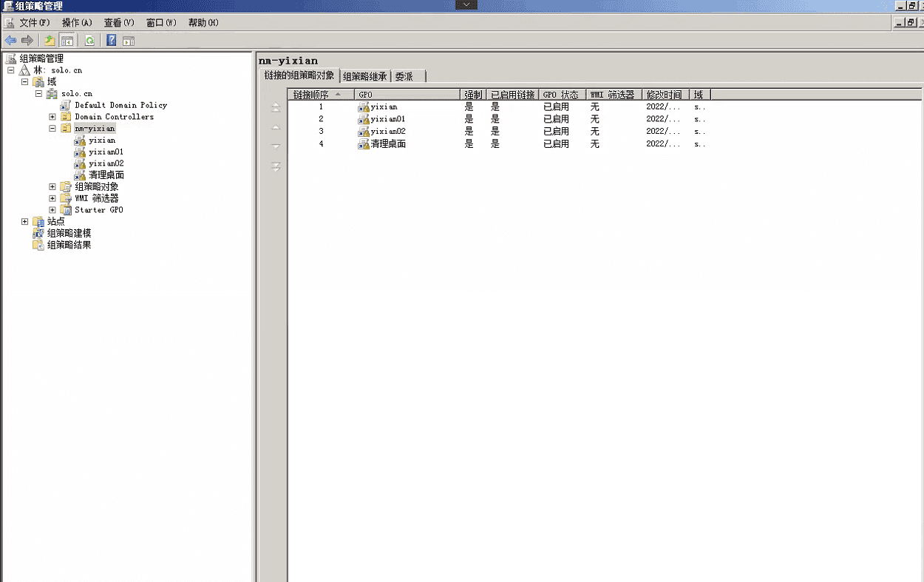Click the Starter GPO folder icon
924x582 pixels.
tap(67, 210)
